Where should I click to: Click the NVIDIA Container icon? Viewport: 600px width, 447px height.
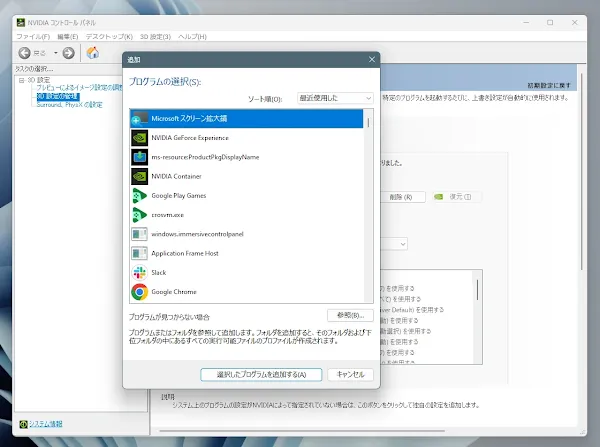139,176
